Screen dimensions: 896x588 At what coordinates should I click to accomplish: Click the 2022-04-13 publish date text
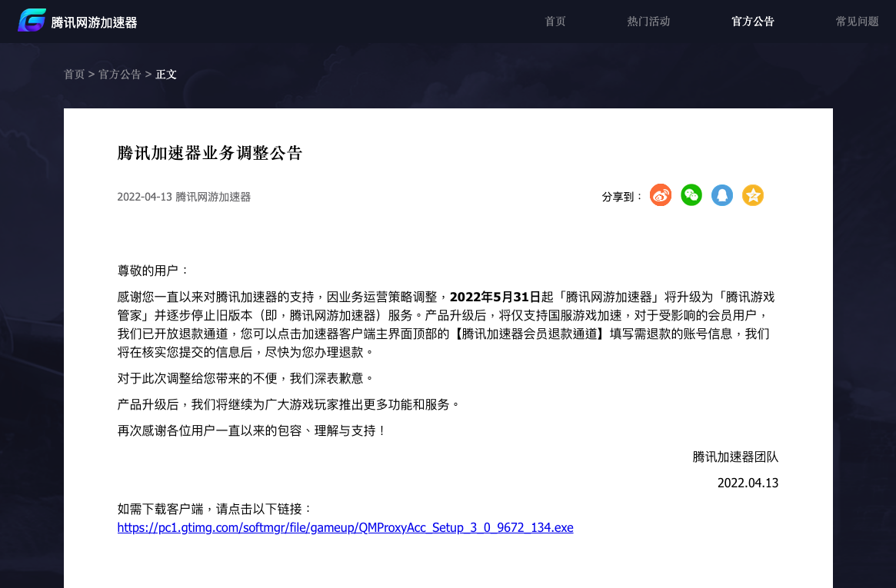[145, 197]
